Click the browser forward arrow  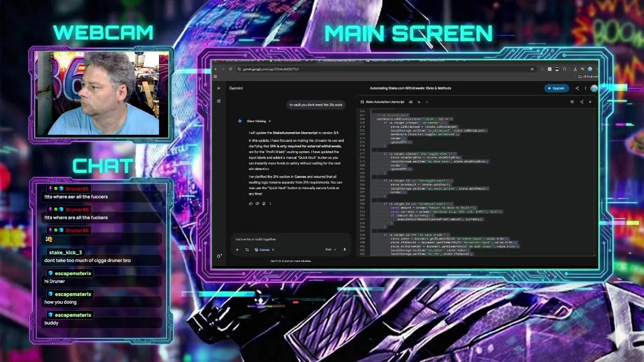point(223,69)
